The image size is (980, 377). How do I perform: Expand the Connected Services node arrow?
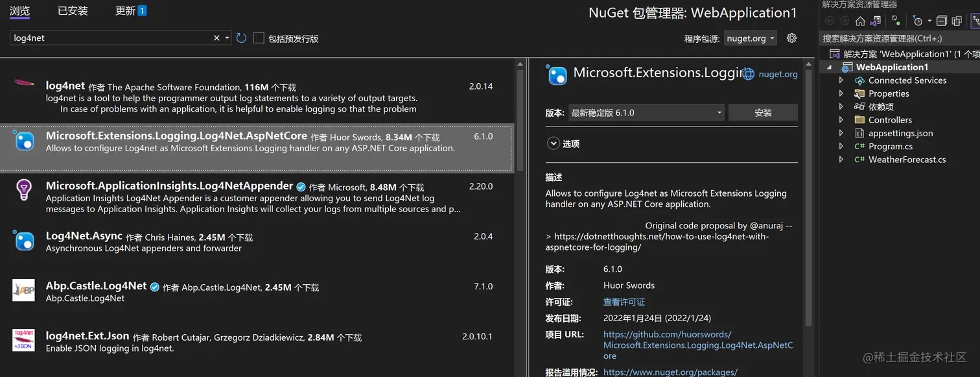tap(841, 80)
